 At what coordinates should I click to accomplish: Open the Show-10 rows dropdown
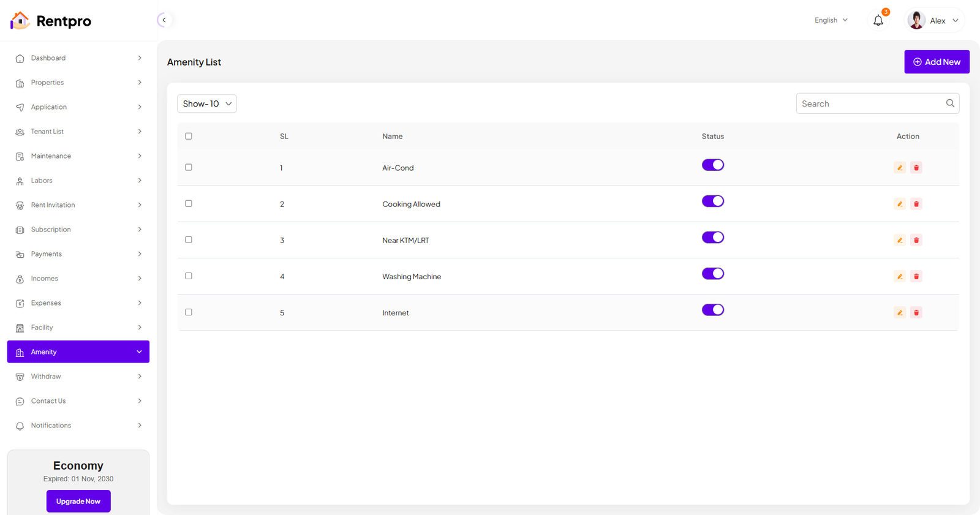(207, 103)
